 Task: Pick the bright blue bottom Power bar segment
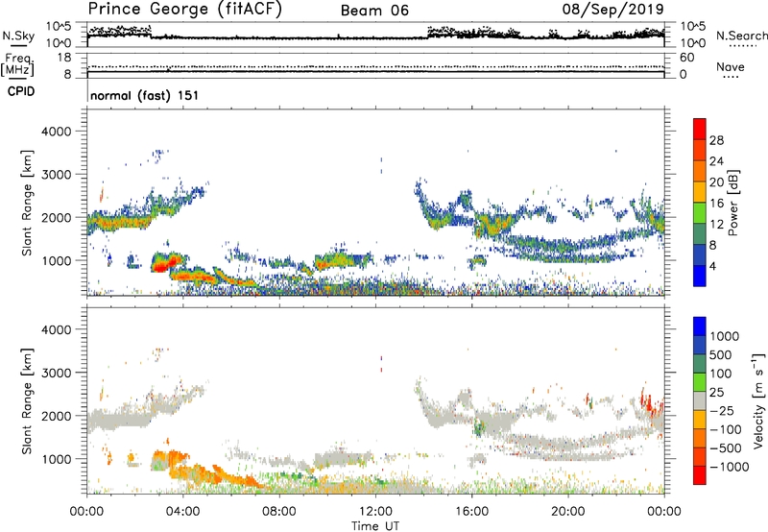(x=700, y=276)
